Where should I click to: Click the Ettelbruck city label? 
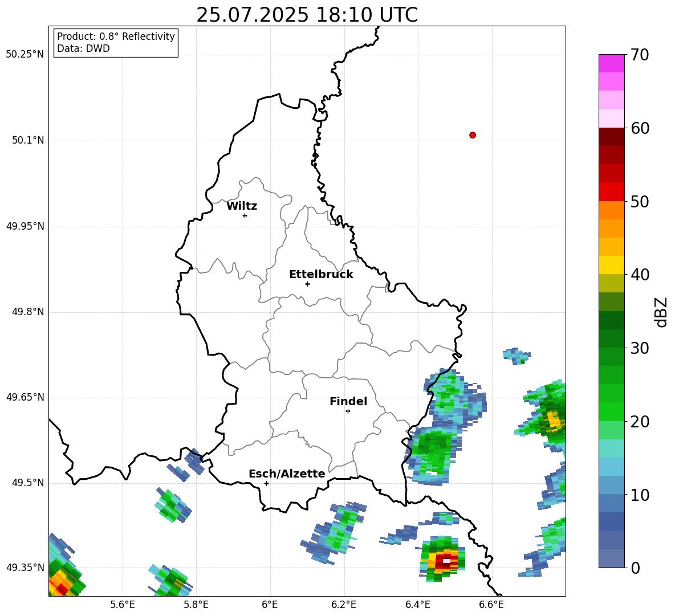click(321, 275)
